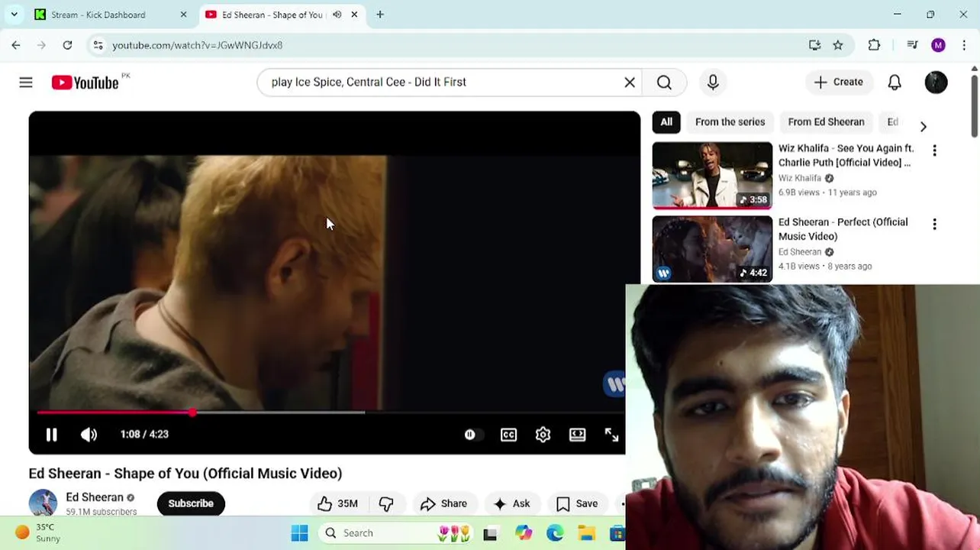
Task: Open options for Perfect video
Action: 934,224
